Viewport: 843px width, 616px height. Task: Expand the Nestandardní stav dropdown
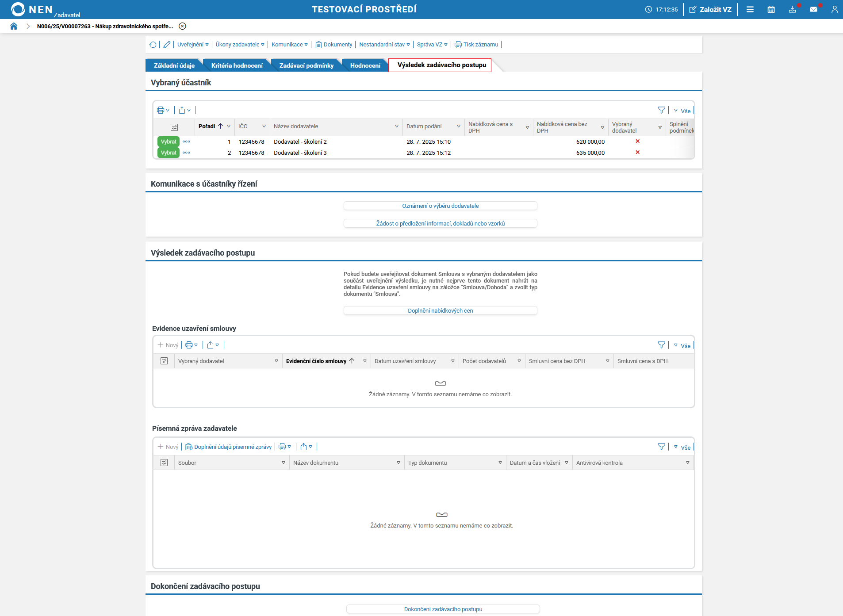385,44
